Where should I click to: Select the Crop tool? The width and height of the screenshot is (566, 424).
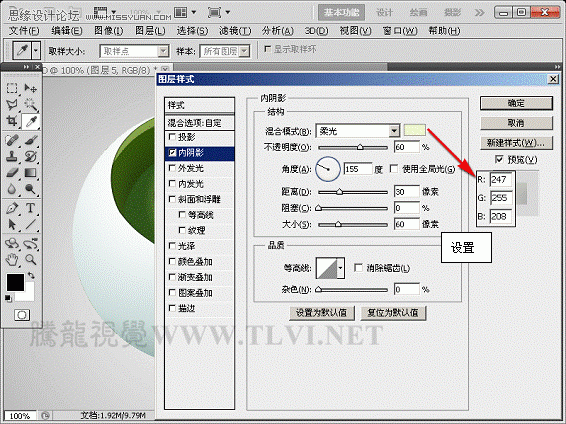coord(12,122)
